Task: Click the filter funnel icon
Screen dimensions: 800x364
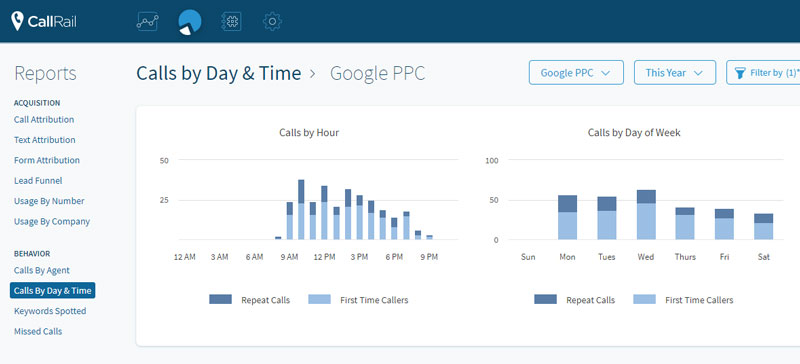Action: coord(740,73)
